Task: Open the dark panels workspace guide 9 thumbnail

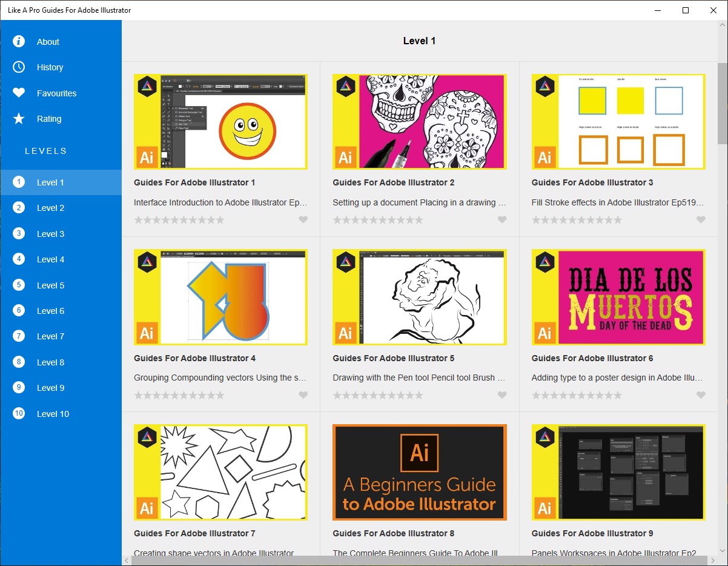Action: click(x=618, y=472)
